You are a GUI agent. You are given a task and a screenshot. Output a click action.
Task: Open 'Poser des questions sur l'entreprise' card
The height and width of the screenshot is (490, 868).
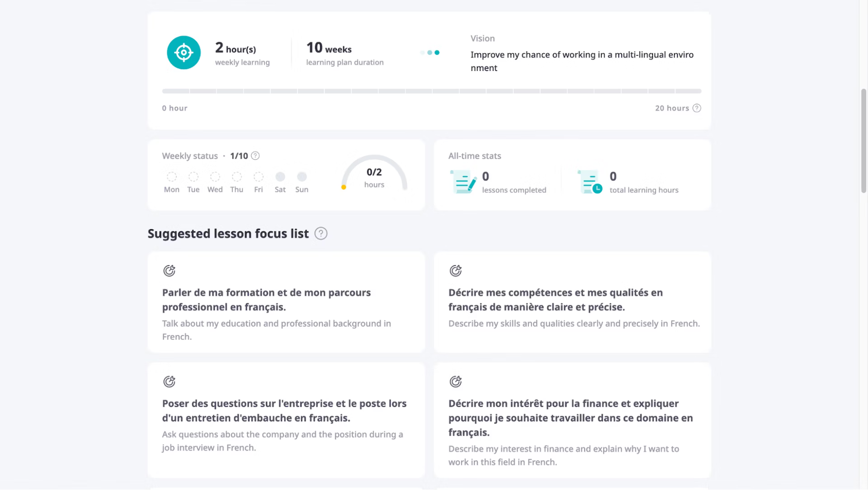point(286,420)
